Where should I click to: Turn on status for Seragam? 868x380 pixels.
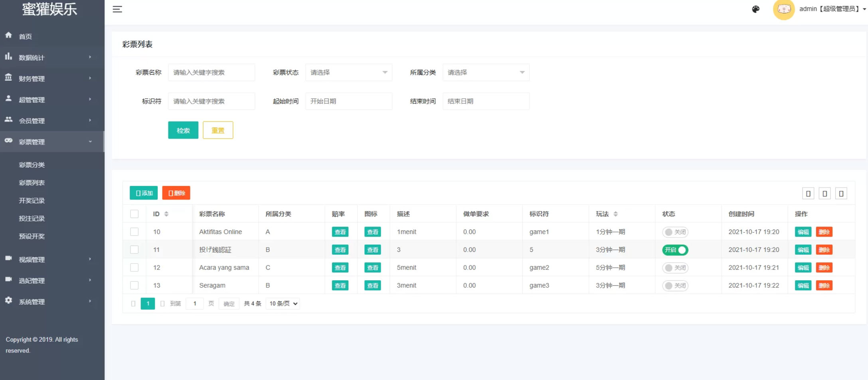675,285
